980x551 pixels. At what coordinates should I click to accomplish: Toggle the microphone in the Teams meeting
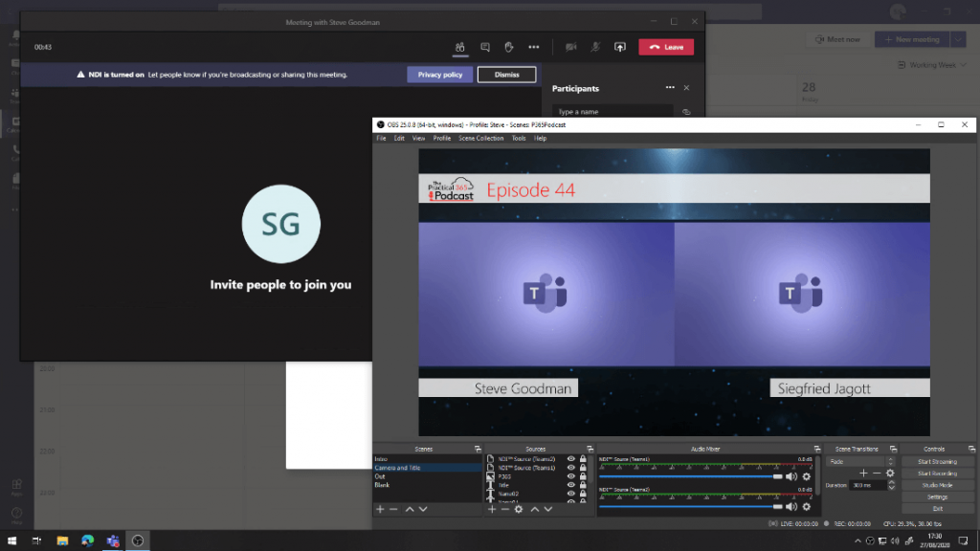point(595,47)
